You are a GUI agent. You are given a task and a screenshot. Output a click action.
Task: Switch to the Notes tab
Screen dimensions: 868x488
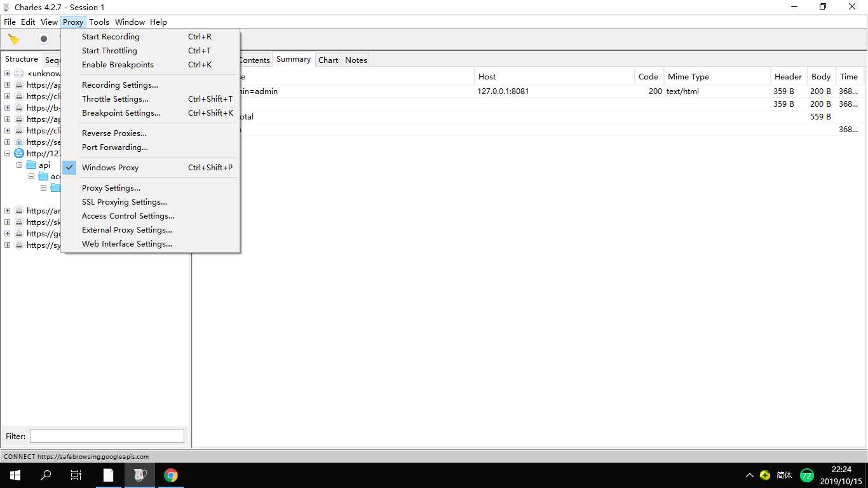(x=356, y=60)
